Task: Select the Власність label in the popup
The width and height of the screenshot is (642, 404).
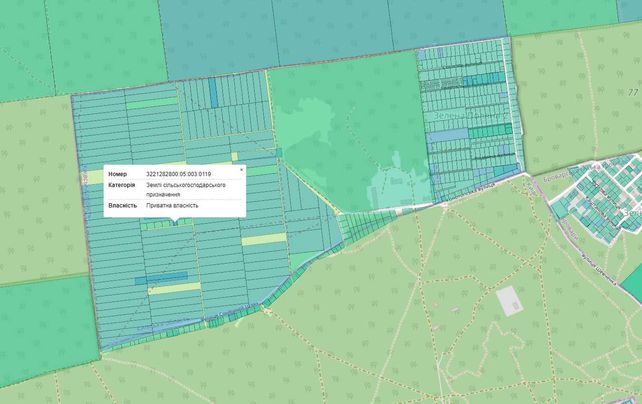Action: (122, 205)
